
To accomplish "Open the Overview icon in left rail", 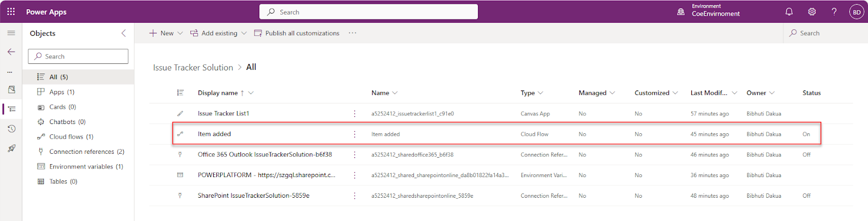I will (x=11, y=89).
